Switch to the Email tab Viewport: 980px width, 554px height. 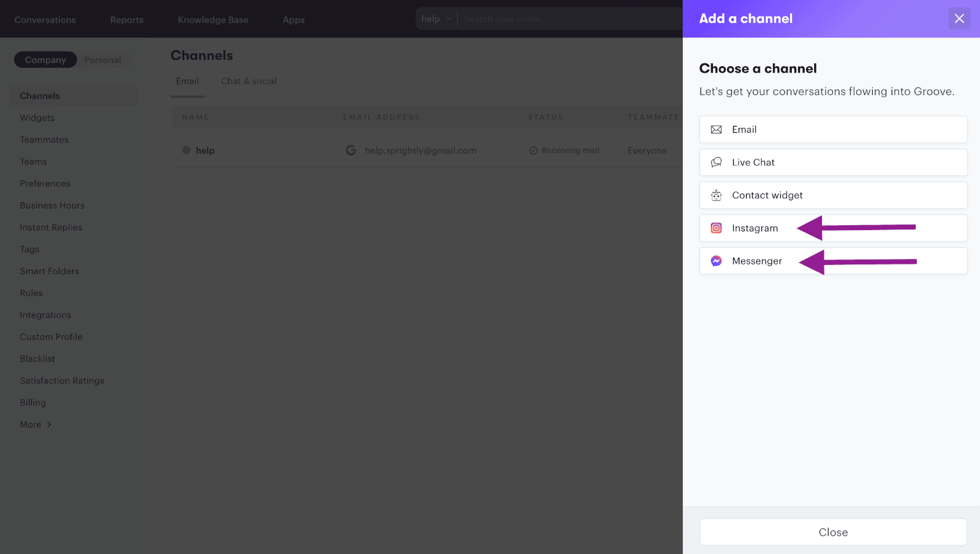coord(187,81)
